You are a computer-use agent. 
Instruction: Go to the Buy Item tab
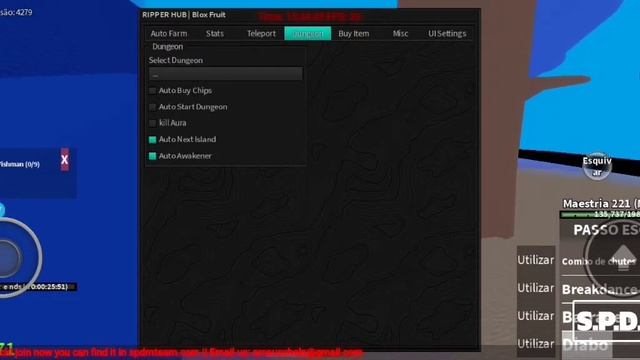(x=354, y=33)
